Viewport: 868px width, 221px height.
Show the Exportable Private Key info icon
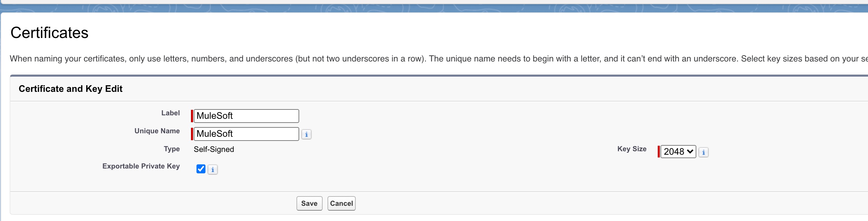click(x=213, y=170)
